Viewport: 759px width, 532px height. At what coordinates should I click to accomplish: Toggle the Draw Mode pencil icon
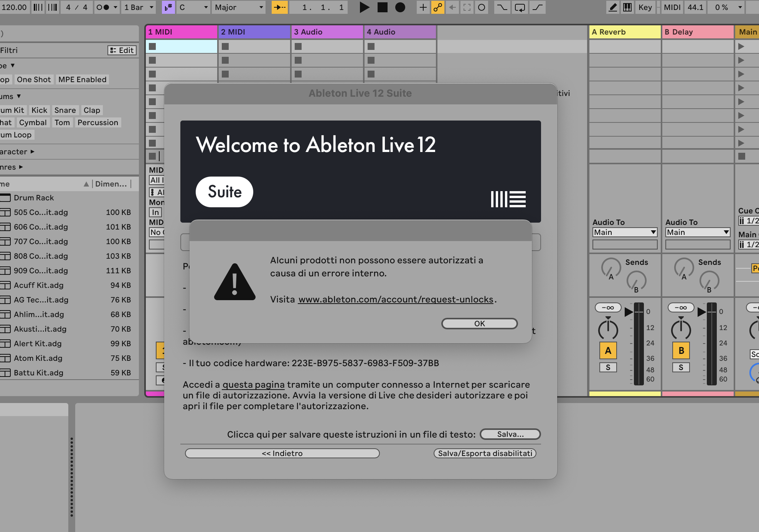[613, 7]
